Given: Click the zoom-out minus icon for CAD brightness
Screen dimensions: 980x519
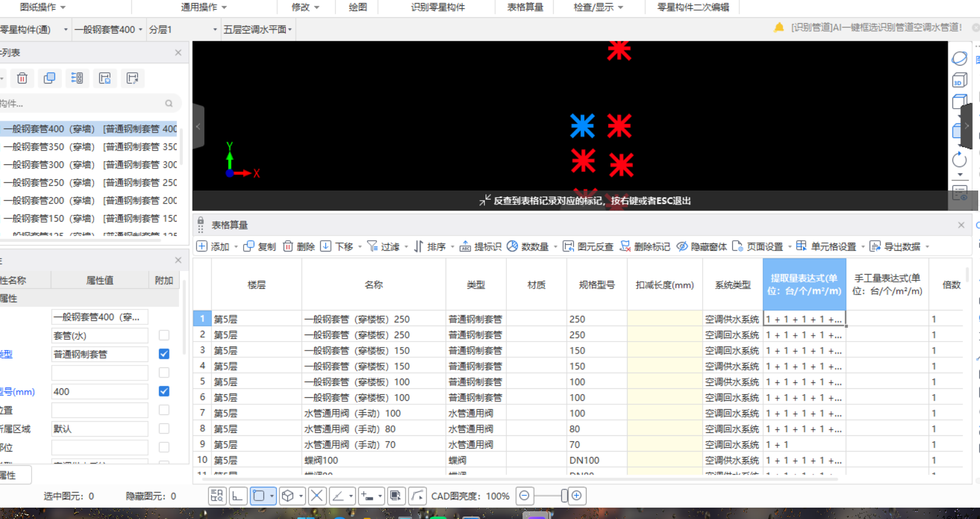Looking at the screenshot, I should click(x=524, y=496).
